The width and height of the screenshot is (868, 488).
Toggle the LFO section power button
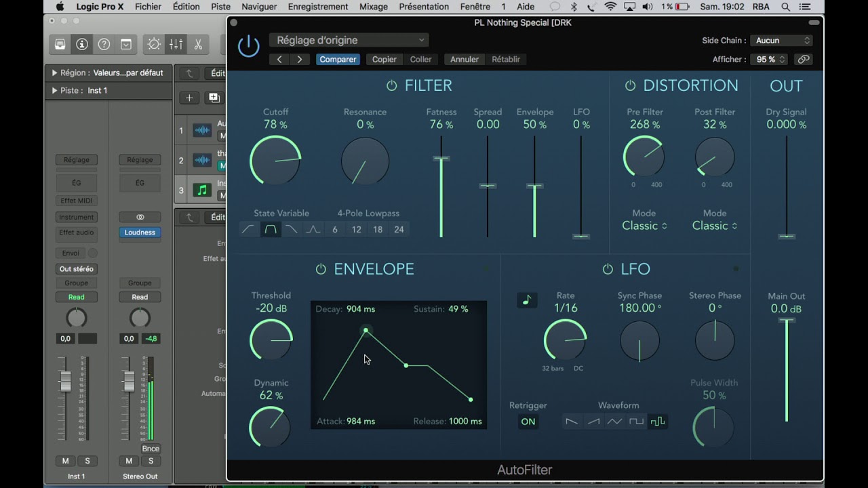click(x=608, y=270)
